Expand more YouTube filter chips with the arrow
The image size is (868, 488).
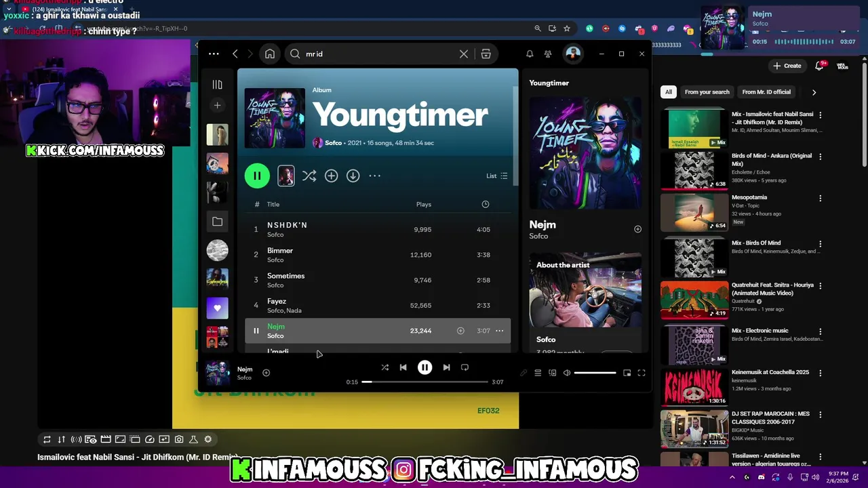click(814, 92)
